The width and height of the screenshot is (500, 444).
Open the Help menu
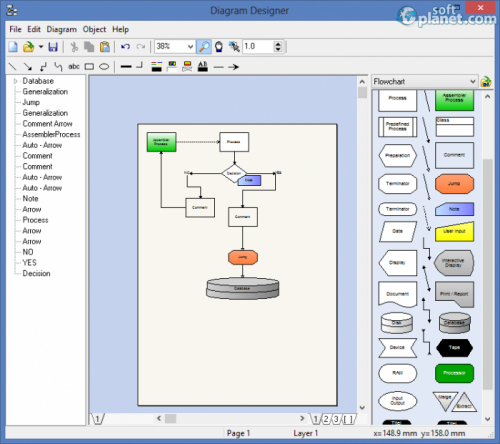click(x=120, y=29)
